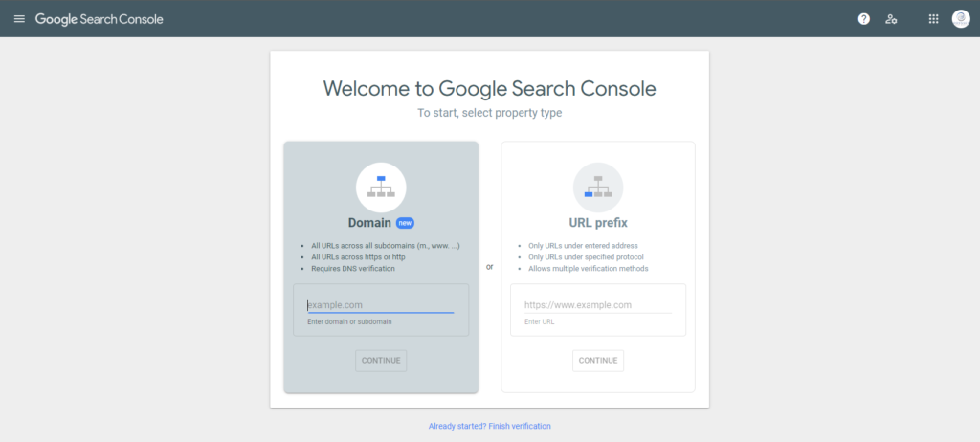Click the blue 'new' badge
The width and height of the screenshot is (980, 442).
(405, 223)
